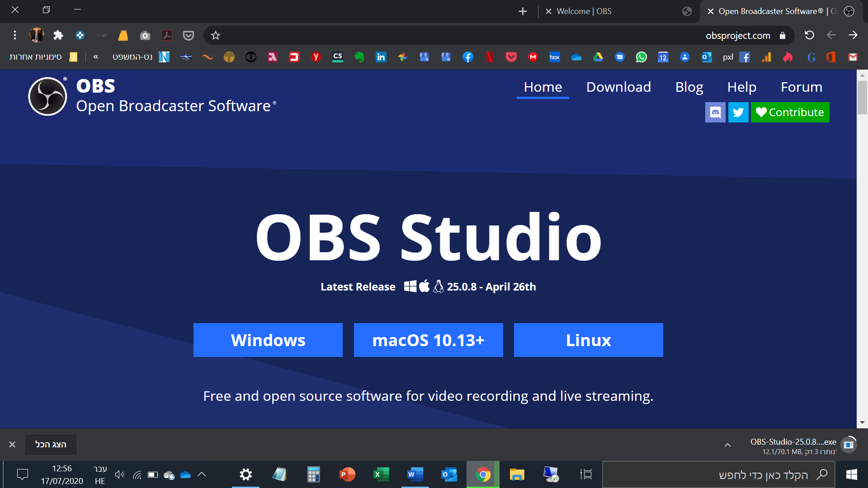Open File Explorer from the taskbar

tap(517, 474)
